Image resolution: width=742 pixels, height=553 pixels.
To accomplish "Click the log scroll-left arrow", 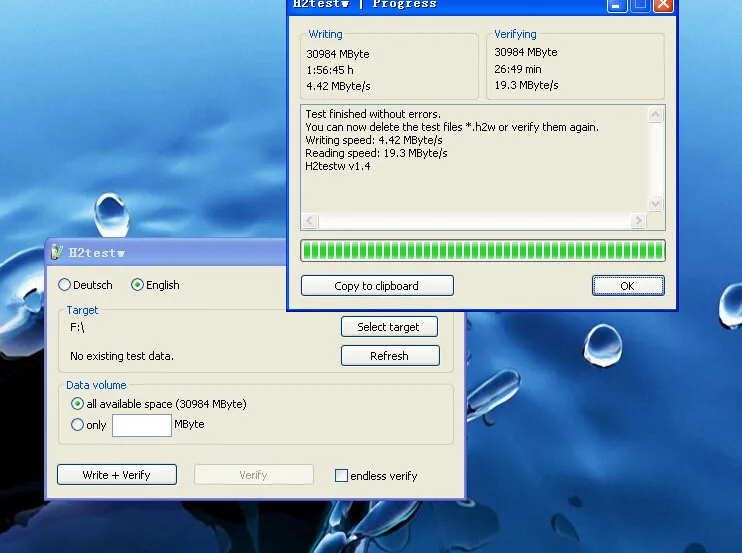I will pos(310,220).
